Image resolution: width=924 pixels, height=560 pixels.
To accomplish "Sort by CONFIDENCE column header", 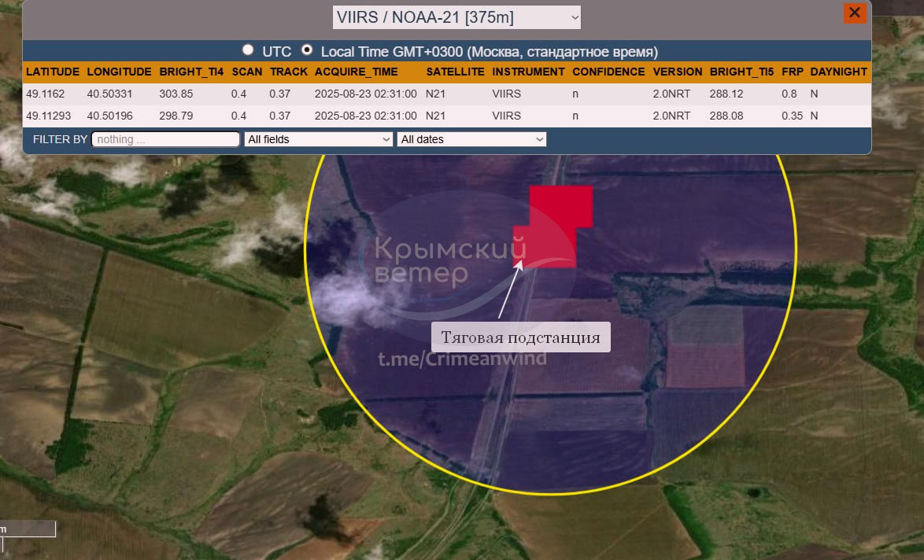I will pyautogui.click(x=608, y=72).
